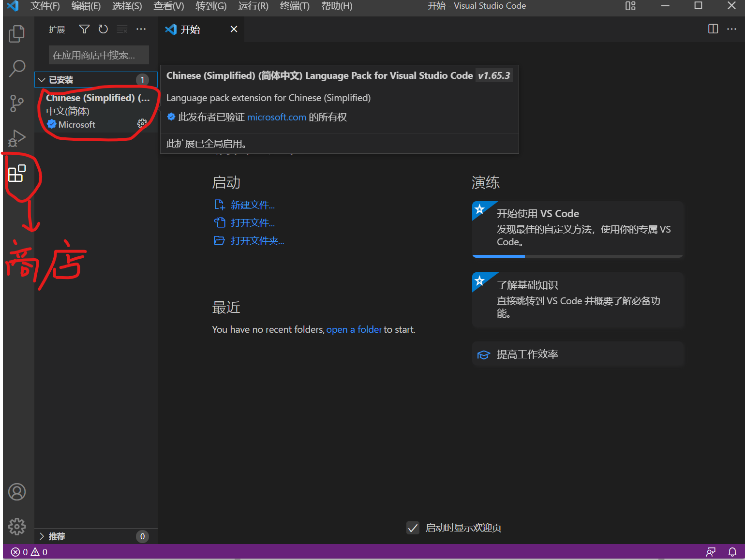Click the 推荐 count badge showing 0
The width and height of the screenshot is (745, 560).
(142, 536)
